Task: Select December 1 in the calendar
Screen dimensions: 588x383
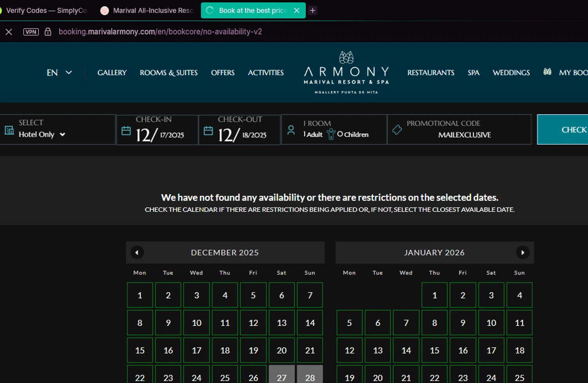Action: pos(140,295)
